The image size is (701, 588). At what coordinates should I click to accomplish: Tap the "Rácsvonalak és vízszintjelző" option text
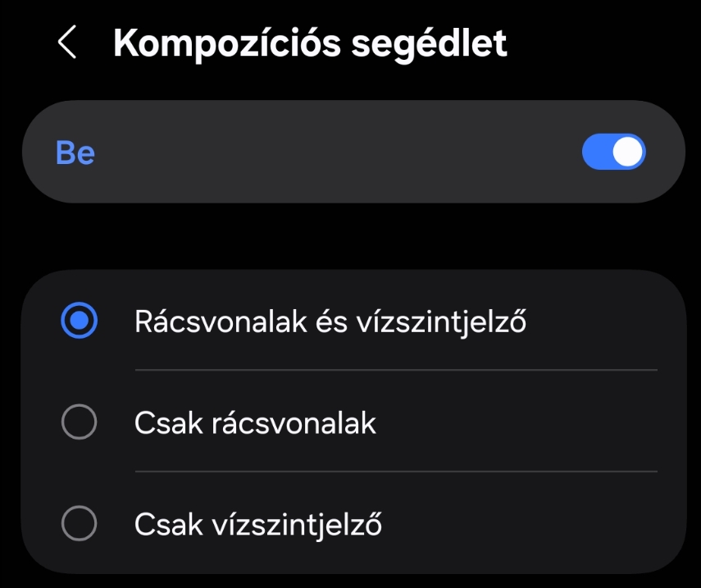click(x=330, y=321)
